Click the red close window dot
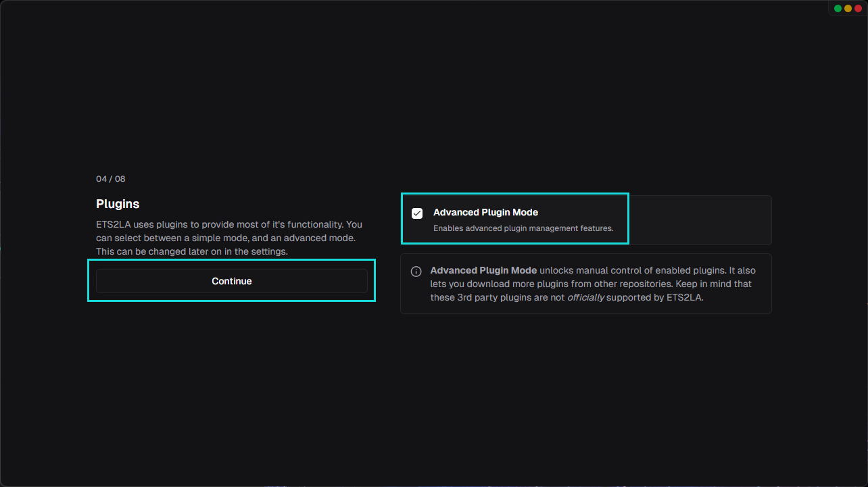868x487 pixels. tap(858, 8)
